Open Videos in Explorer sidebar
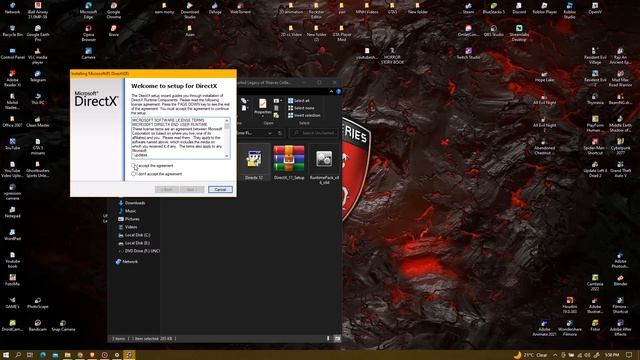Viewport: 640px width, 360px height. (131, 227)
